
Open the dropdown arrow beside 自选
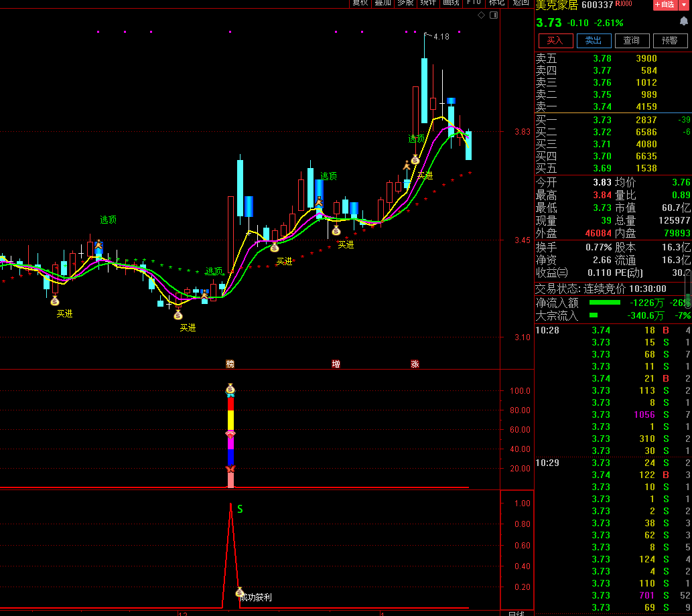click(684, 5)
